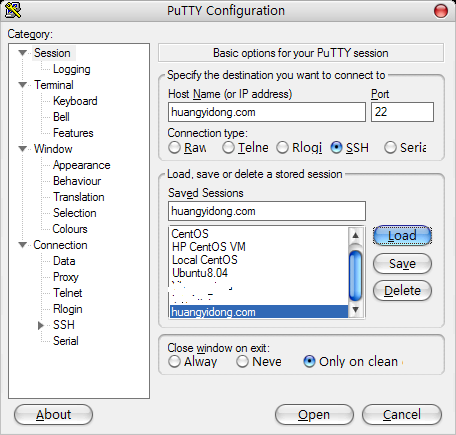This screenshot has width=456, height=435.
Task: Expand the SSH tree node arrow
Action: 41,325
